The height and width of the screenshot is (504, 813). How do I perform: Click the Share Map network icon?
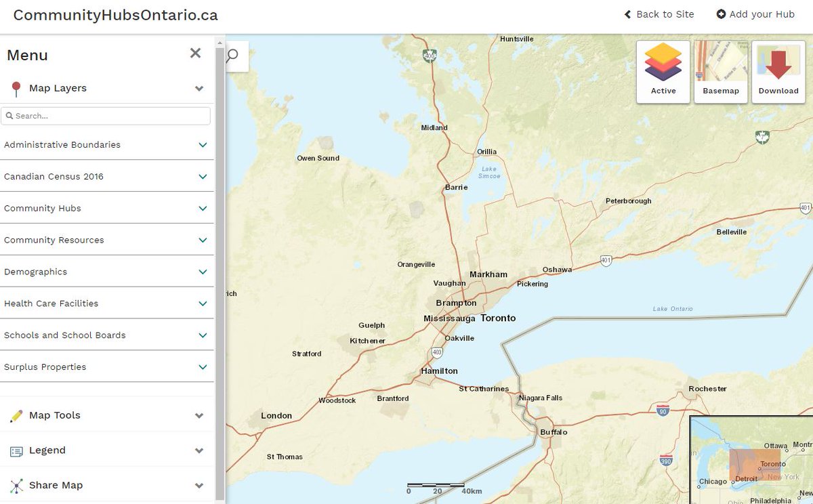pos(16,486)
